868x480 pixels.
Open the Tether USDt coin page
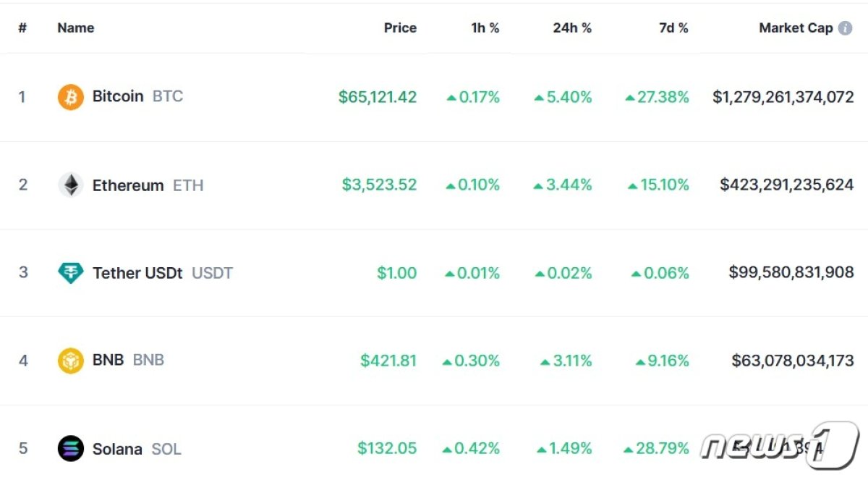point(137,273)
